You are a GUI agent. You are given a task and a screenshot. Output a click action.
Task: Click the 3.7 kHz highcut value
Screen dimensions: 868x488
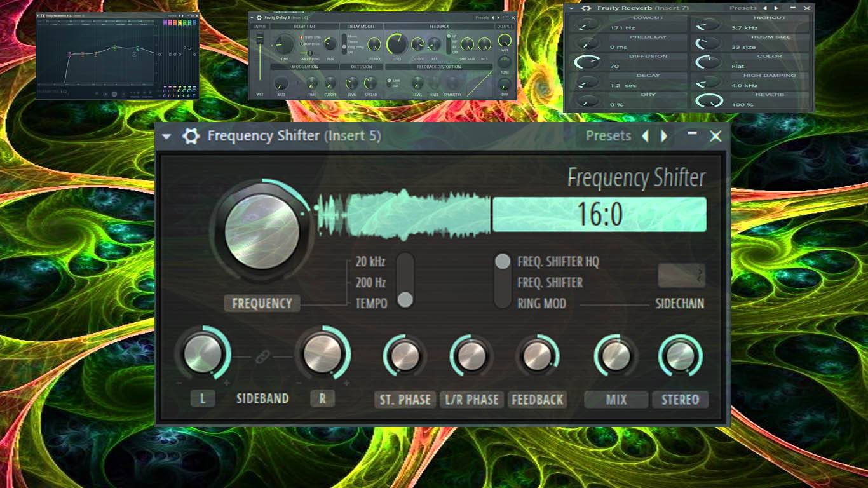pos(744,28)
